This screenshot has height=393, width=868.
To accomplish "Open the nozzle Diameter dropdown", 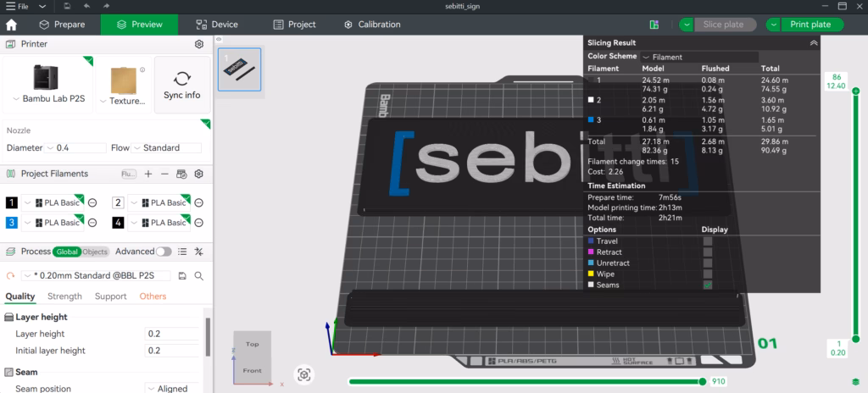I will click(x=75, y=148).
